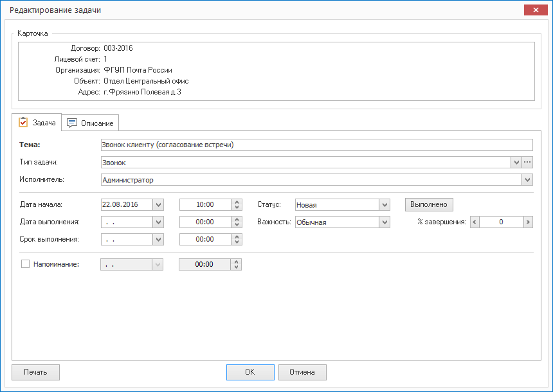This screenshot has width=553, height=392.
Task: Click the Обычная importance field
Action: (337, 222)
